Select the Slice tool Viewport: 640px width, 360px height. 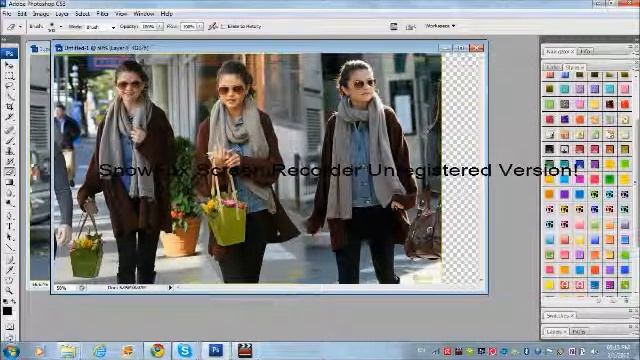click(9, 117)
